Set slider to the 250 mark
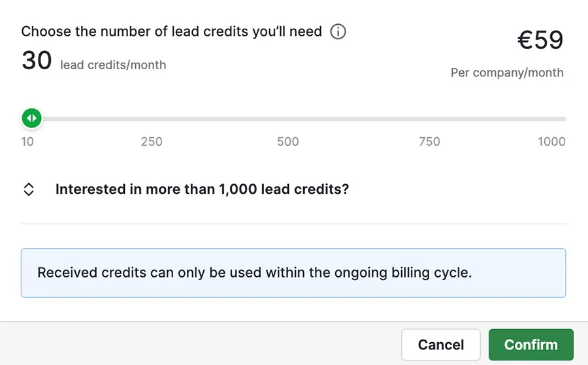 click(152, 119)
